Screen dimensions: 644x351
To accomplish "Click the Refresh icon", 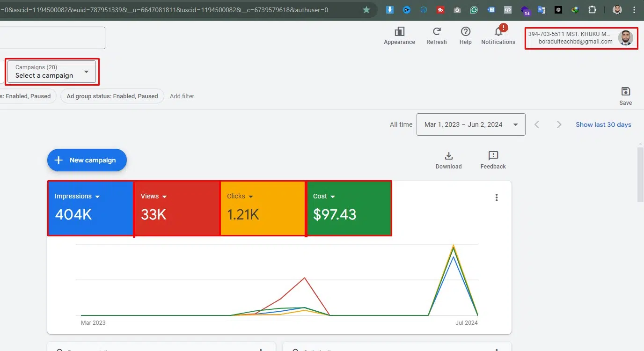I will [436, 32].
